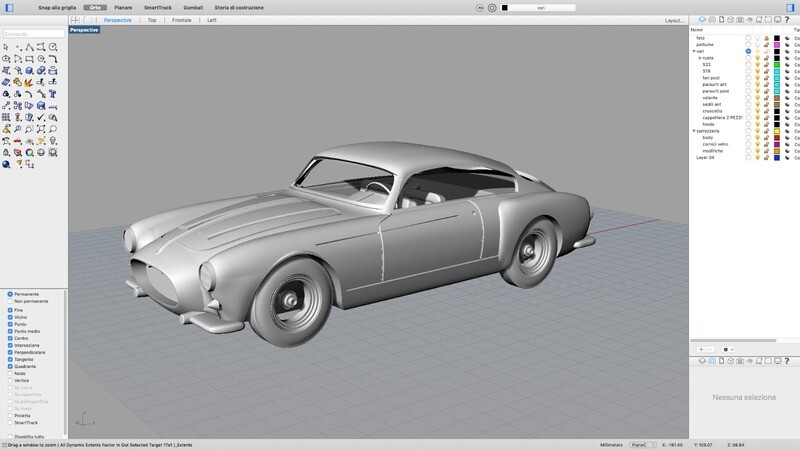Switch to the Top viewport tab
Viewport: 800px width, 450px height.
click(151, 19)
